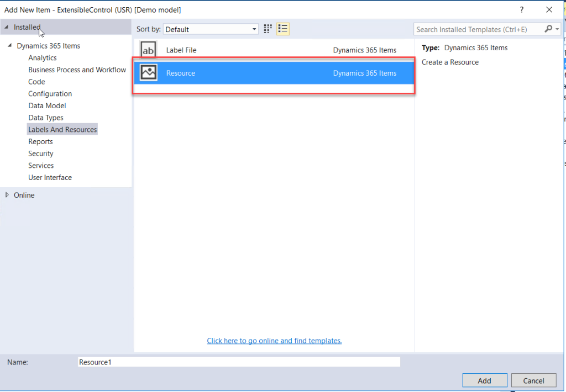Click the help question mark button
Screen dimensions: 566x392
point(522,10)
